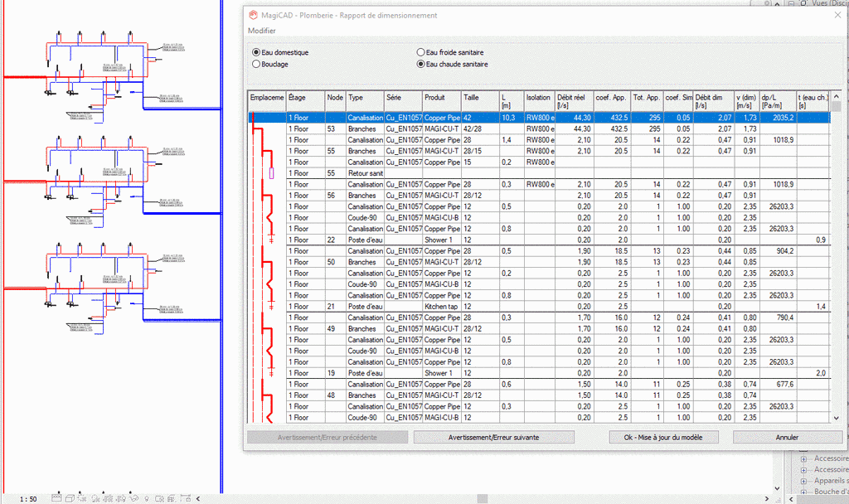
Task: Click the dp/L column header
Action: (x=778, y=101)
